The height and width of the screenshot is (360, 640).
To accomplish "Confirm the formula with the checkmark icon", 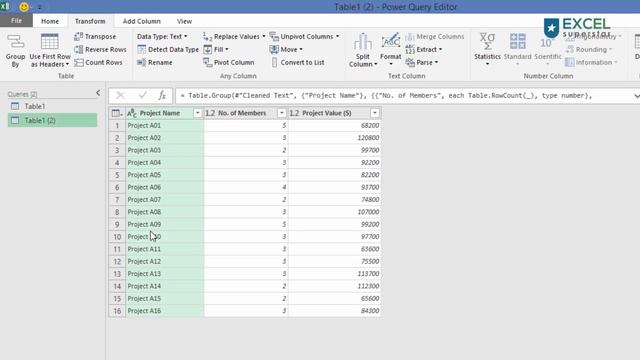I will coord(142,96).
